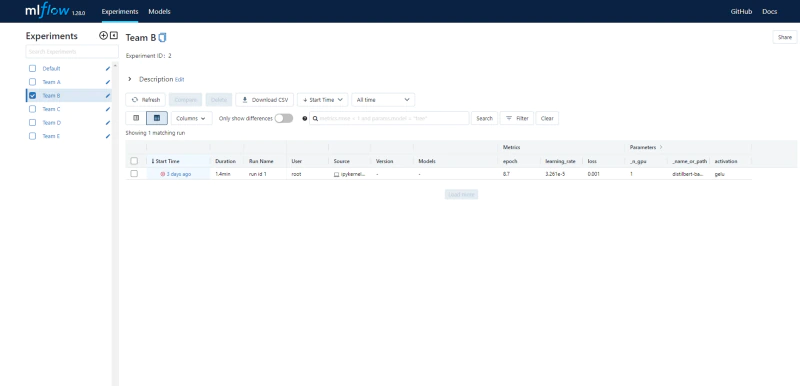Click the Clear button
800x386 pixels.
click(547, 118)
